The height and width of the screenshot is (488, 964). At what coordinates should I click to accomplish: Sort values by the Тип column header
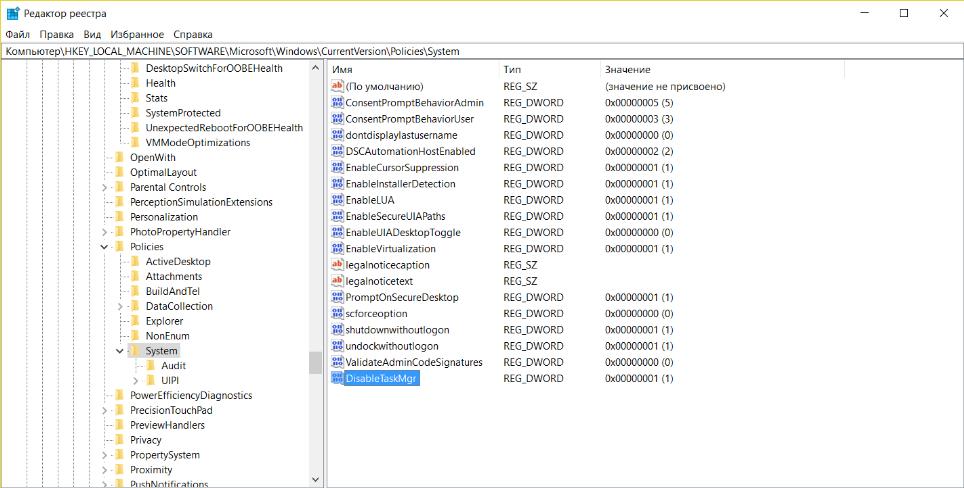(x=549, y=69)
